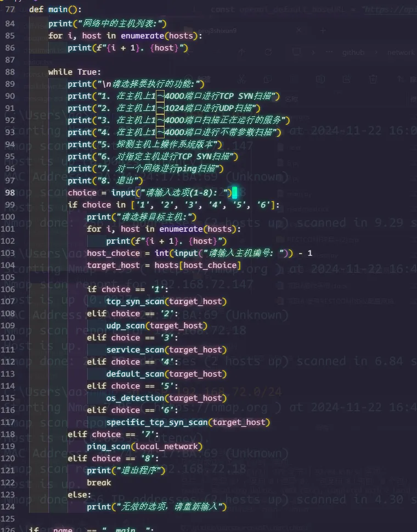Click the elif choice == '6' line
The width and height of the screenshot is (417, 532).
[132, 410]
